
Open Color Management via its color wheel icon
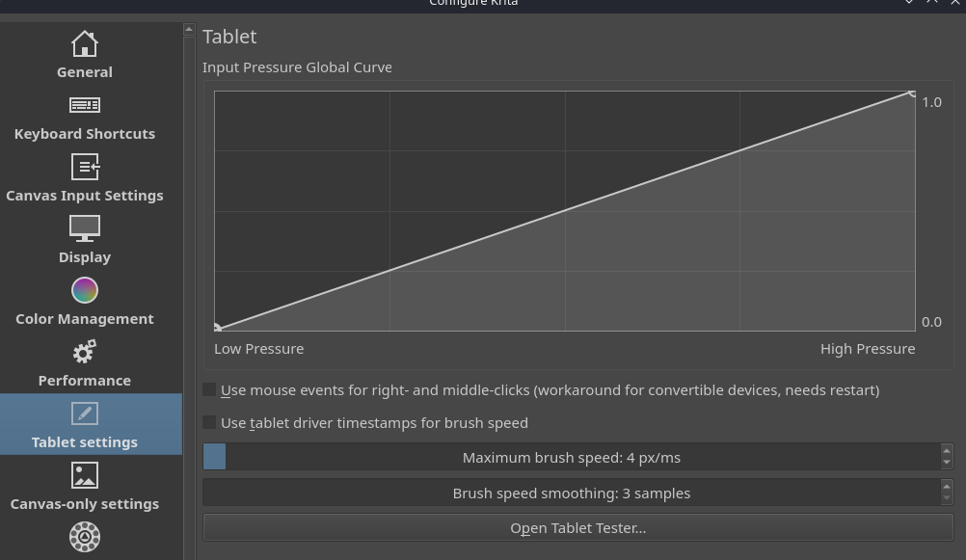[85, 290]
